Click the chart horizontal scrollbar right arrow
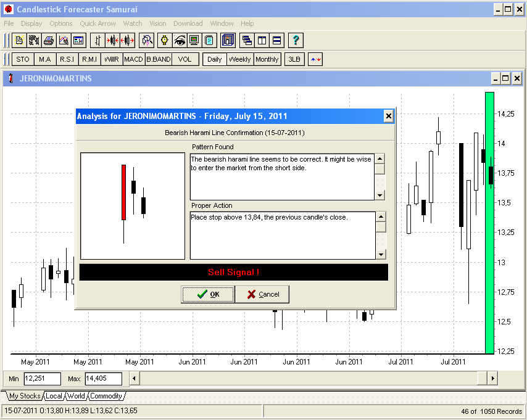This screenshot has width=527, height=420. tap(492, 378)
